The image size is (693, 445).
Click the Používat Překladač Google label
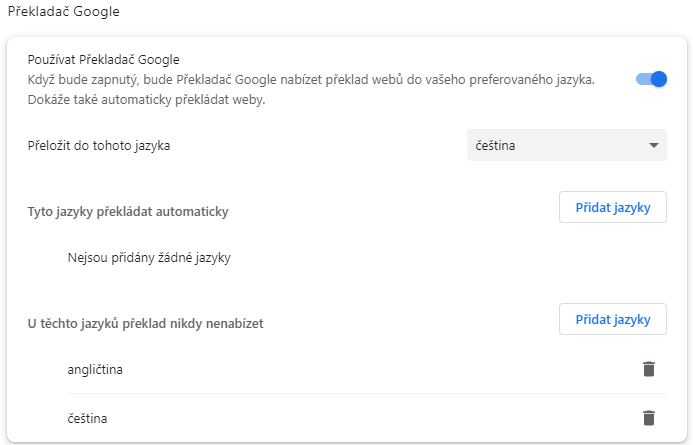coord(103,60)
